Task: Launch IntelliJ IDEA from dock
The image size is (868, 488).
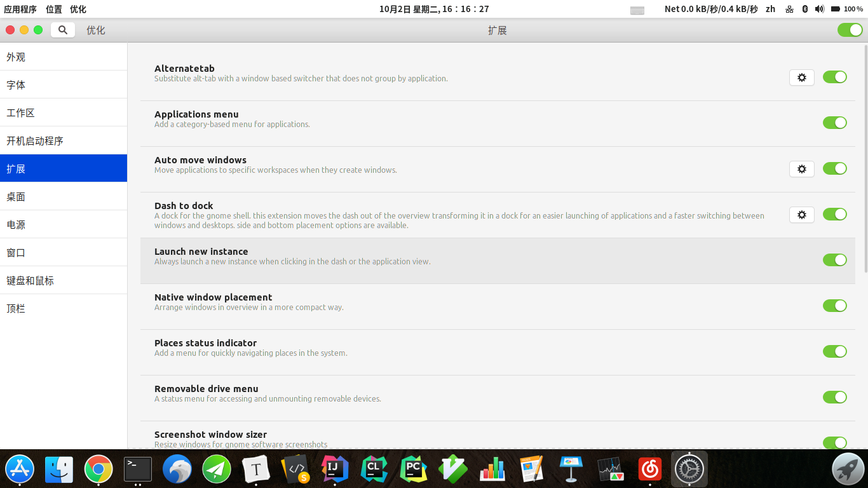Action: pyautogui.click(x=335, y=470)
